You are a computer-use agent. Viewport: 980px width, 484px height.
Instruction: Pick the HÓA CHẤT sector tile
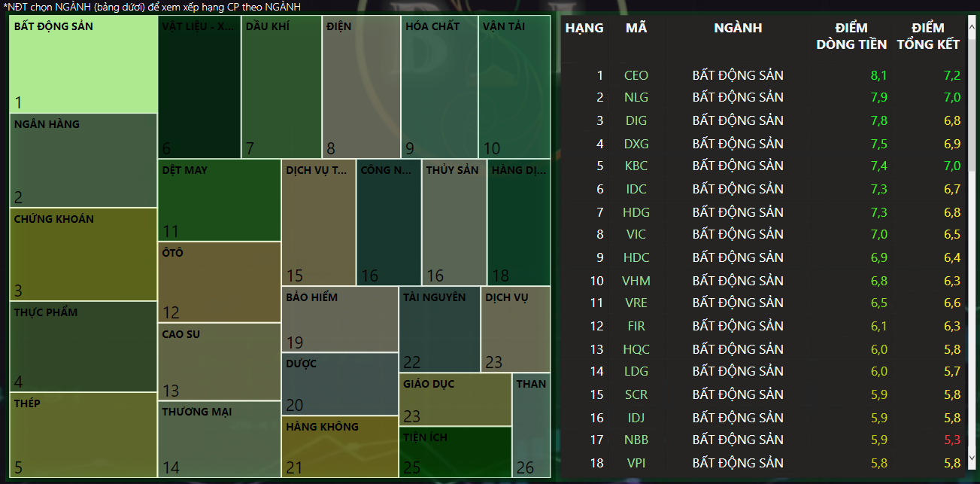point(439,87)
